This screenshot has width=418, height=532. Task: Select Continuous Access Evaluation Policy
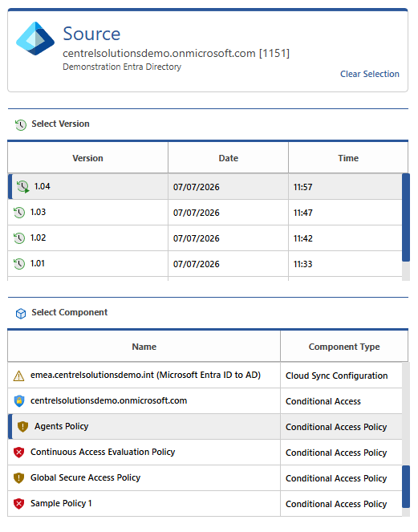205,453
